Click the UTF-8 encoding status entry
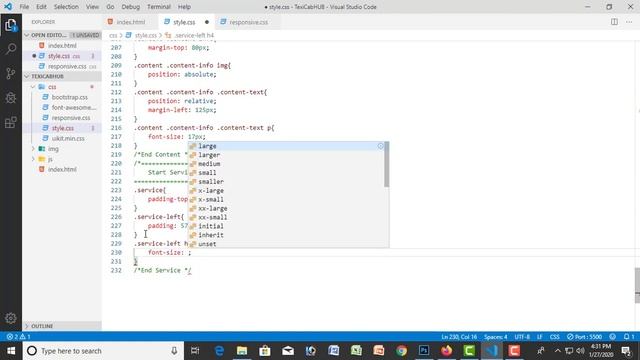640x360 pixels. point(522,337)
